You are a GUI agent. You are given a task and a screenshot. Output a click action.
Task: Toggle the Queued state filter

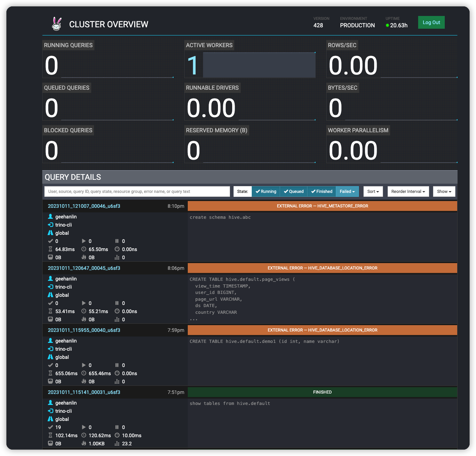click(294, 191)
